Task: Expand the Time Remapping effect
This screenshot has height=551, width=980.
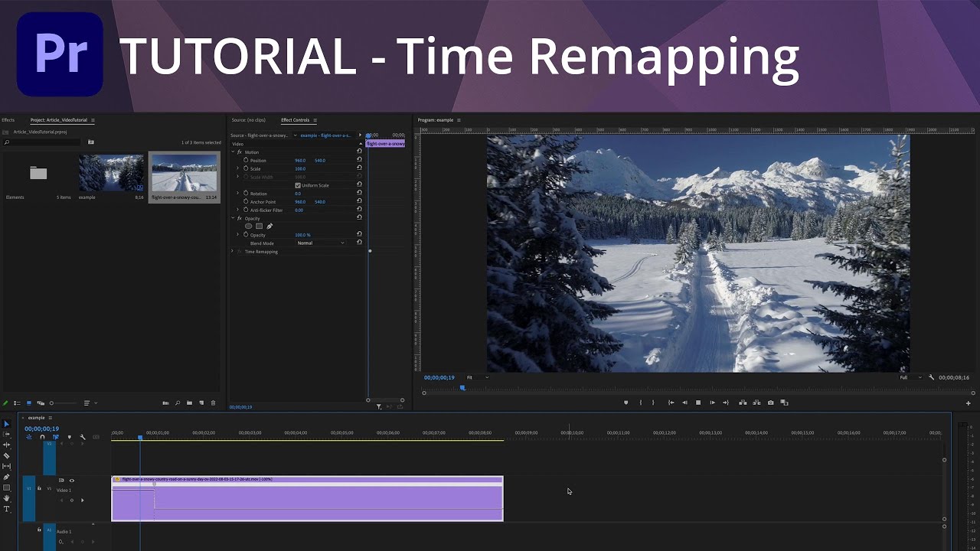Action: [233, 251]
